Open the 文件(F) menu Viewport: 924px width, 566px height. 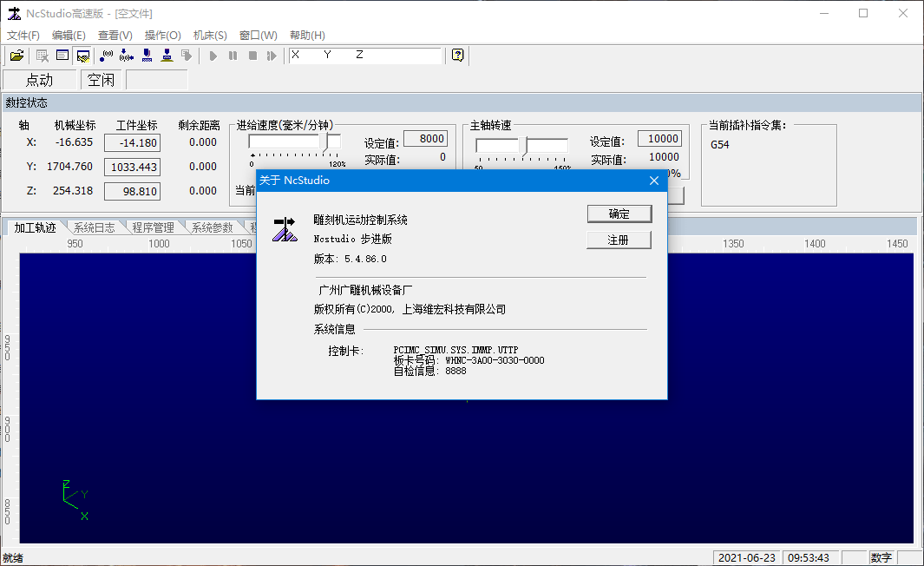pos(23,36)
